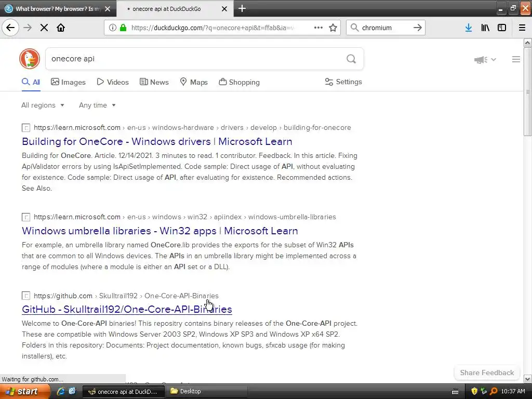The image size is (532, 399).
Task: Click the vertical scrollbar down arrow
Action: [x=528, y=379]
